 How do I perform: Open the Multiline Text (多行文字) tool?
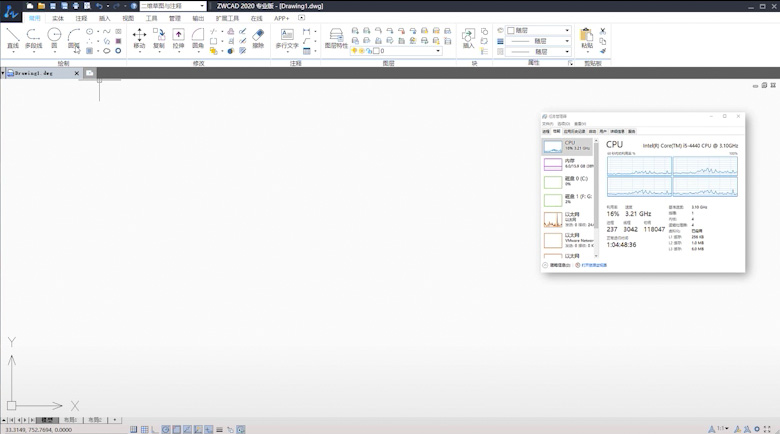[x=287, y=38]
